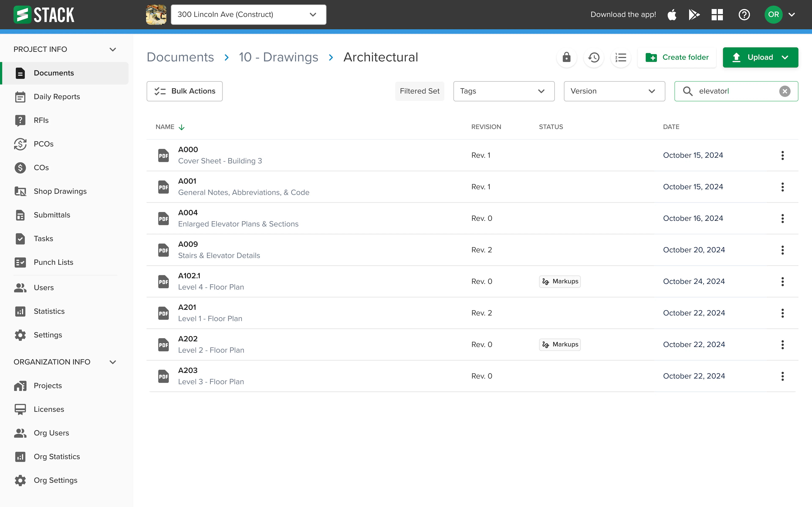Viewport: 812px width, 507px height.
Task: Switch to the Documents section
Action: (54, 73)
